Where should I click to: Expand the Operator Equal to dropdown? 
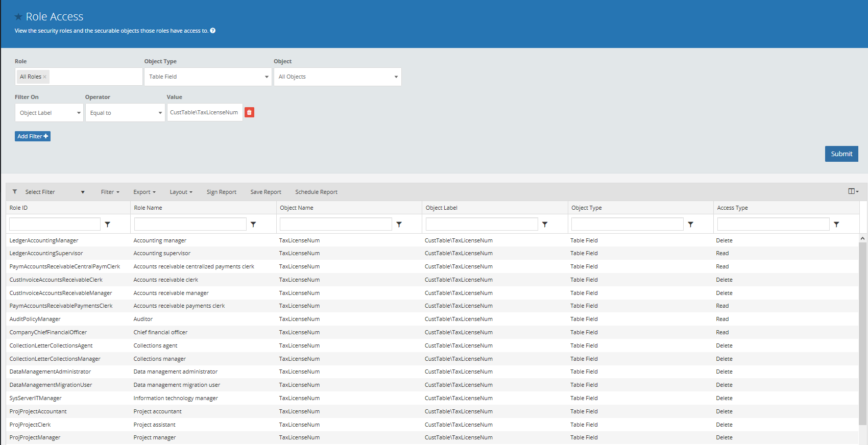[x=125, y=113]
